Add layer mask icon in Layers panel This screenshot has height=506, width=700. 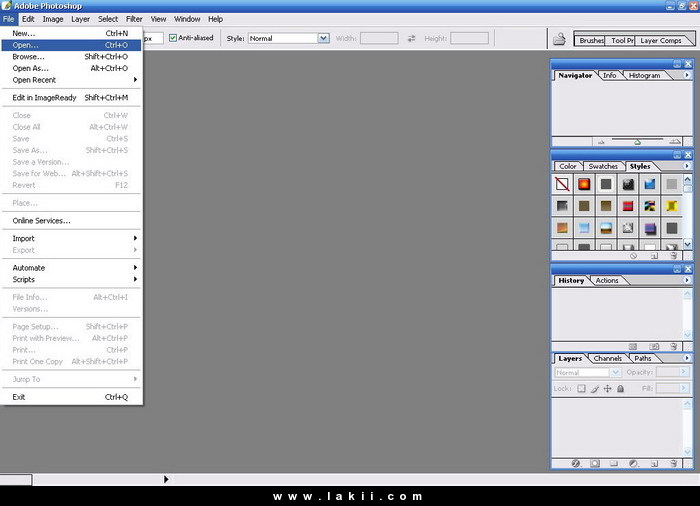(x=595, y=464)
